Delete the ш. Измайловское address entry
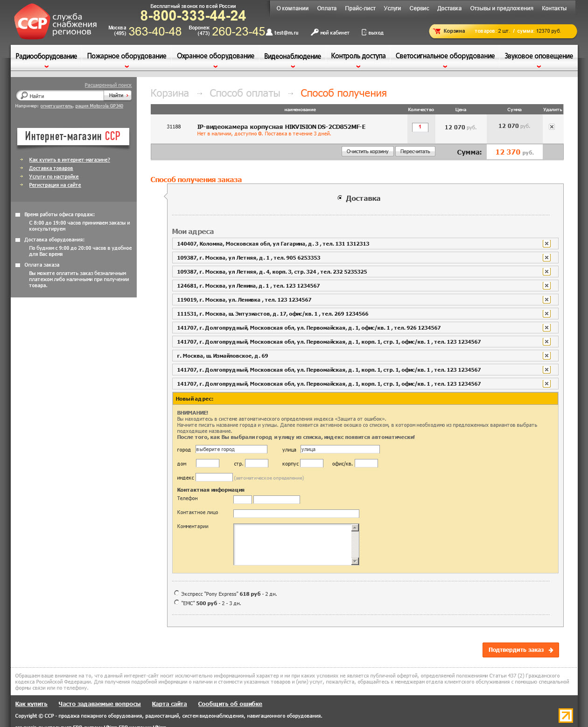The height and width of the screenshot is (727, 588). 546,356
